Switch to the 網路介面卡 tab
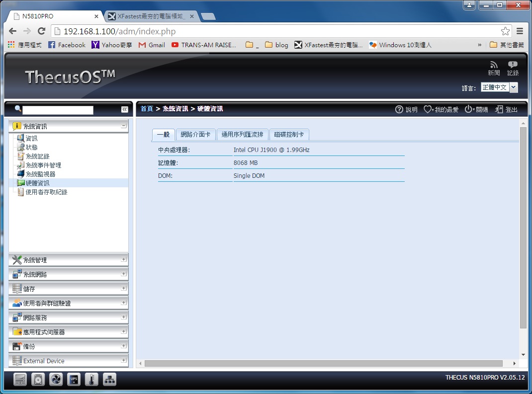This screenshot has width=532, height=394. [x=195, y=135]
